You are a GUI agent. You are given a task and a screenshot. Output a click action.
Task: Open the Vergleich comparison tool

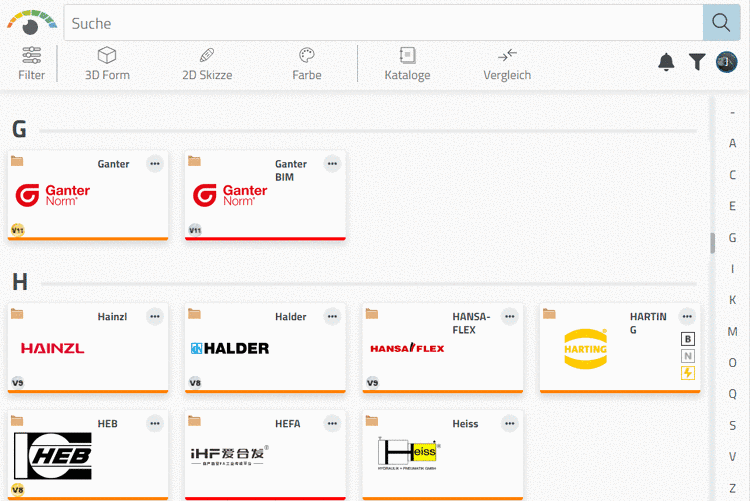point(507,64)
